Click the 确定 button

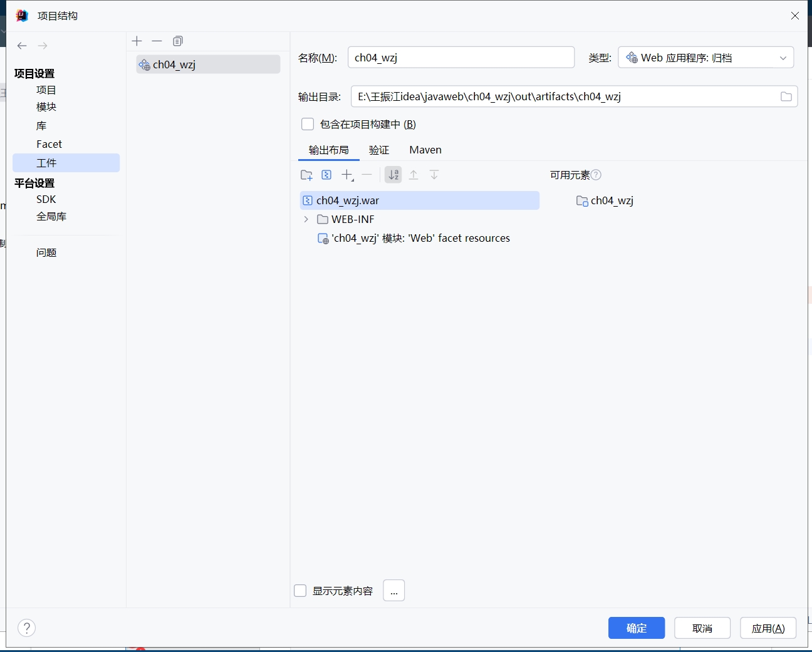click(x=636, y=628)
